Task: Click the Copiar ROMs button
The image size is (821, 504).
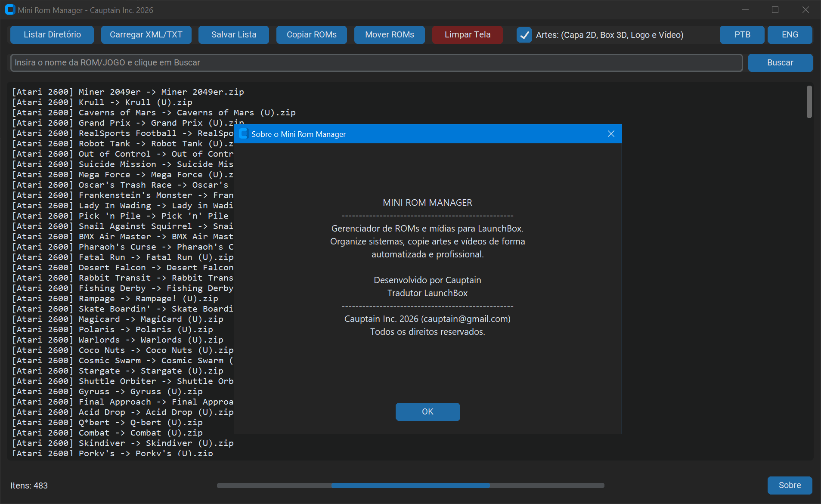Action: click(x=311, y=35)
